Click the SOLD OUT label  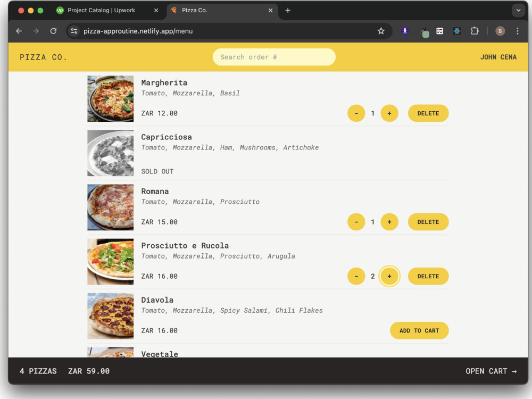[x=157, y=171]
